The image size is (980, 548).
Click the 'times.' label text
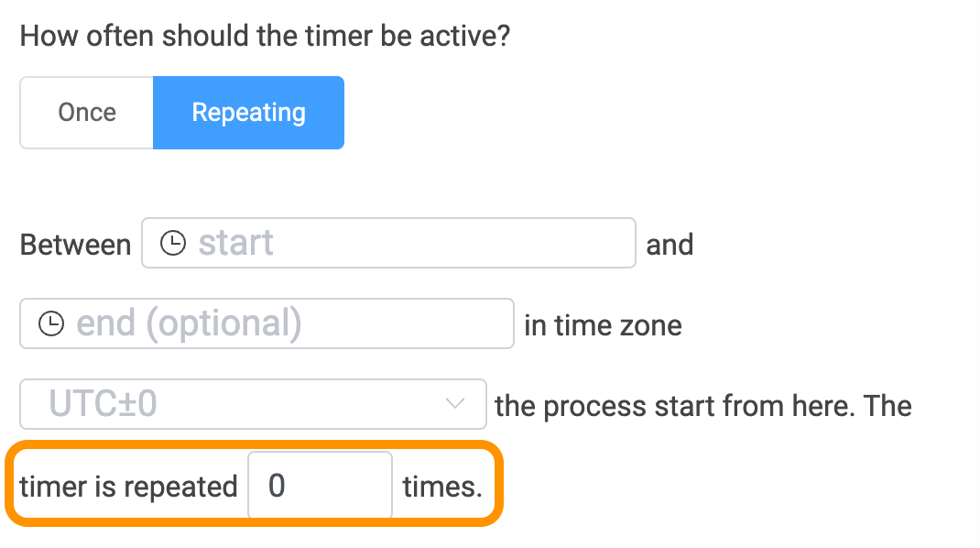(442, 486)
